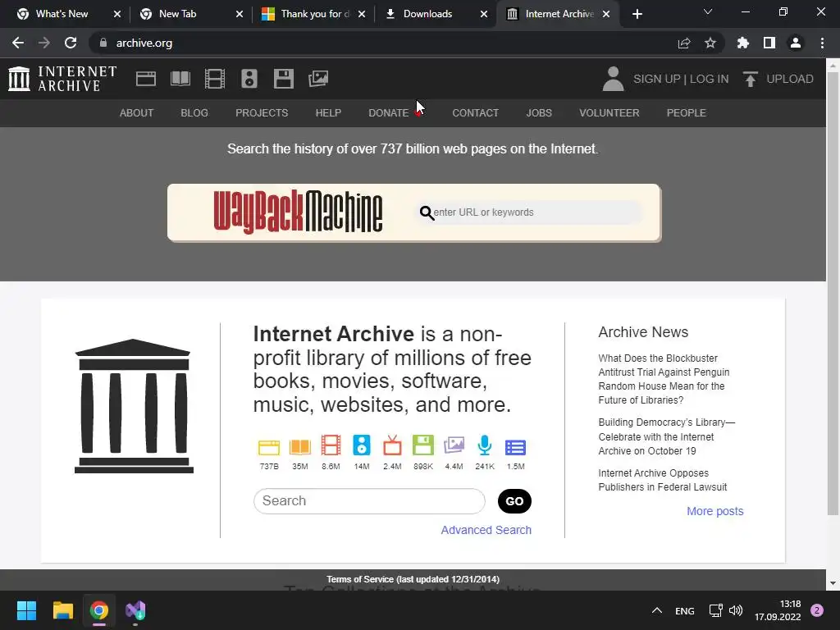The height and width of the screenshot is (630, 840).
Task: Click the Wayback Machine logo
Action: pos(298,212)
